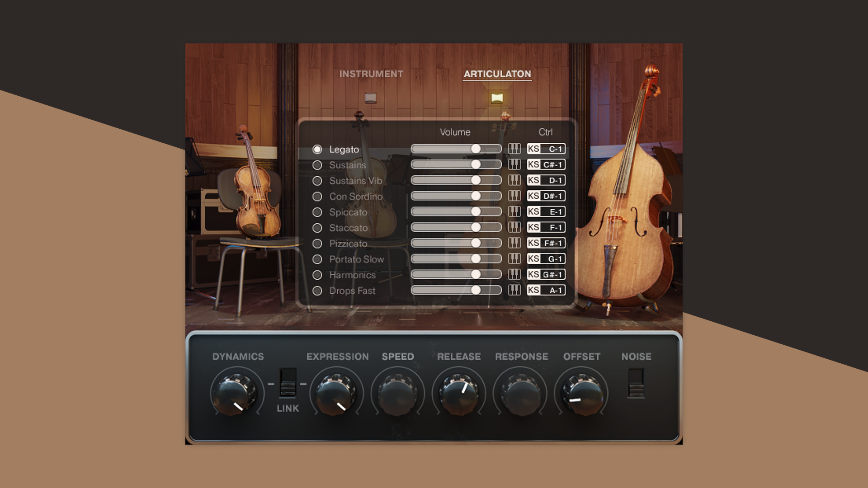868x488 pixels.
Task: Click the C-1 keyswitch field for Legato
Action: tap(552, 148)
